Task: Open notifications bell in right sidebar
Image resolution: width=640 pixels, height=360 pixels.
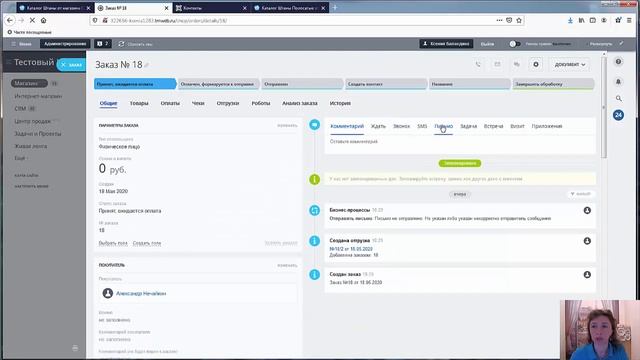Action: click(618, 82)
